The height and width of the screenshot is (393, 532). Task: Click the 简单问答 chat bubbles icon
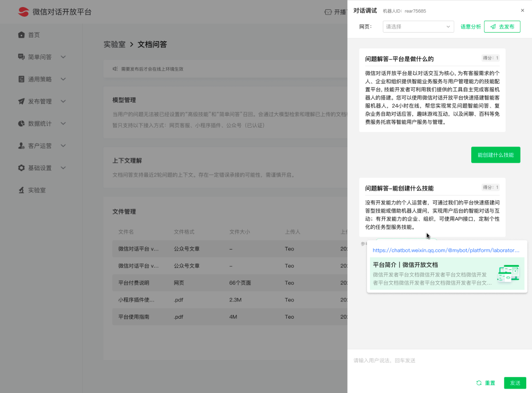point(21,57)
